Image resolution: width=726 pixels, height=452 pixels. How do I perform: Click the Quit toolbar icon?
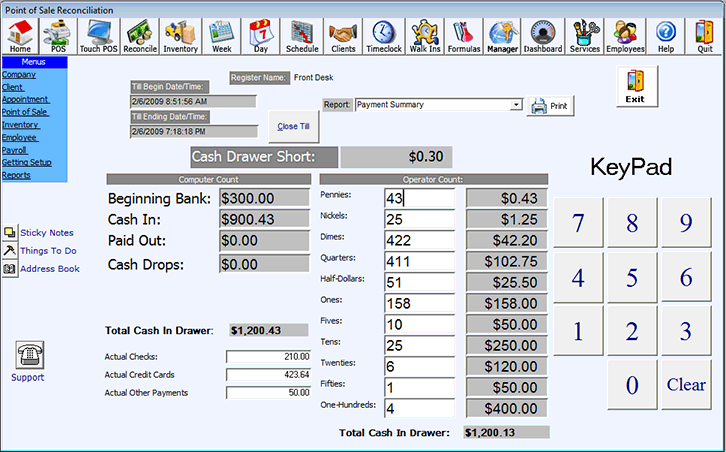click(x=705, y=36)
